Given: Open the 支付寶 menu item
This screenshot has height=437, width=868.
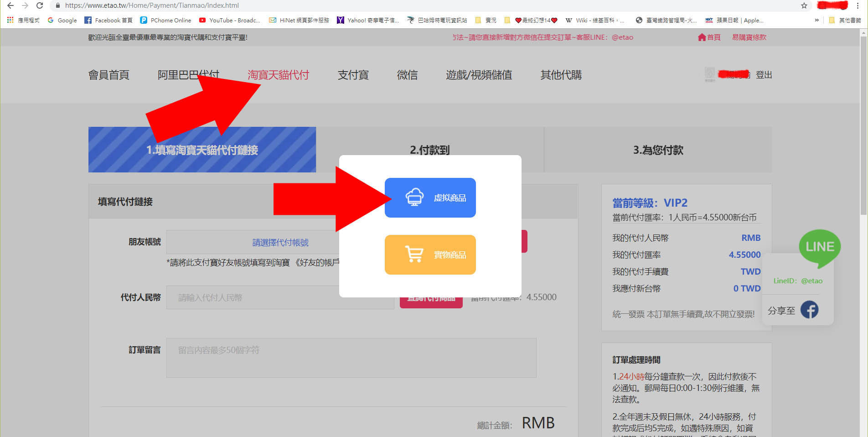Looking at the screenshot, I should pos(353,75).
